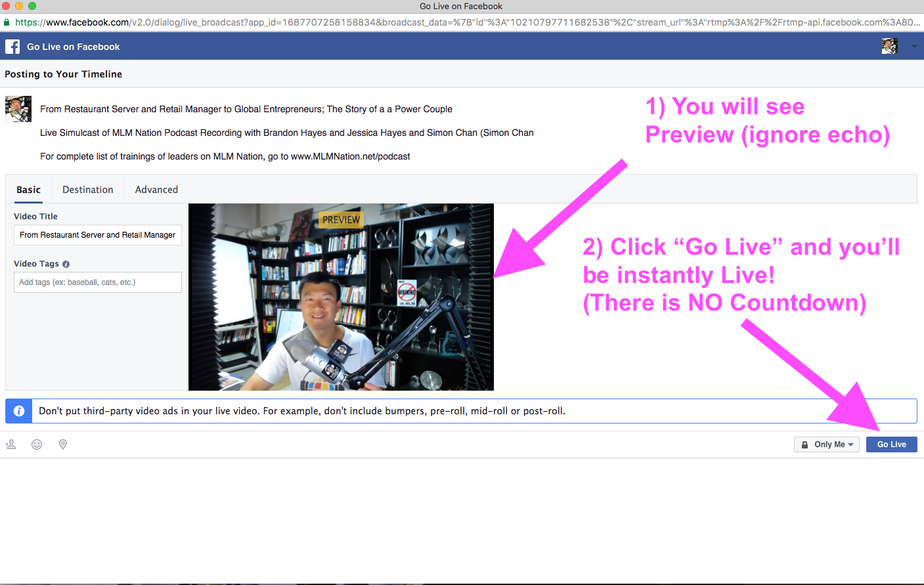Click the Video Tags help icon
The width and height of the screenshot is (924, 585).
(x=66, y=264)
